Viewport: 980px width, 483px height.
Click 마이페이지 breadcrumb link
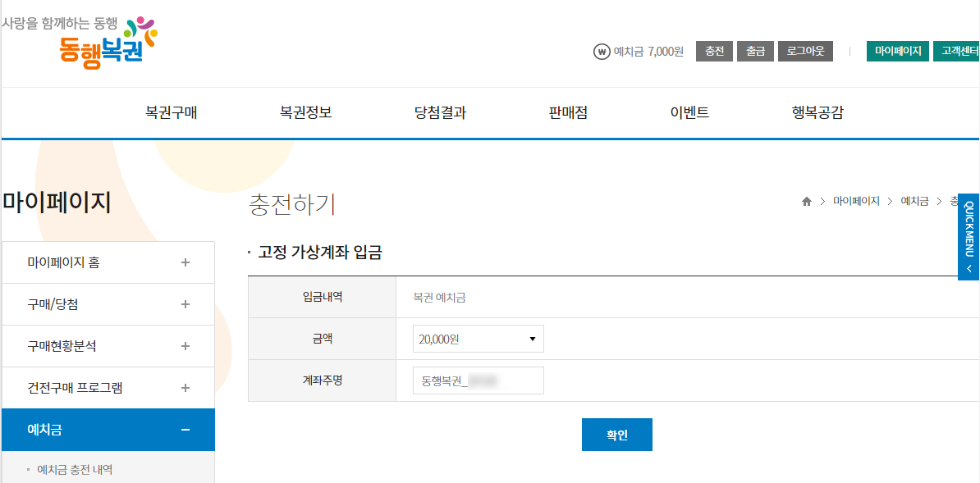(856, 201)
